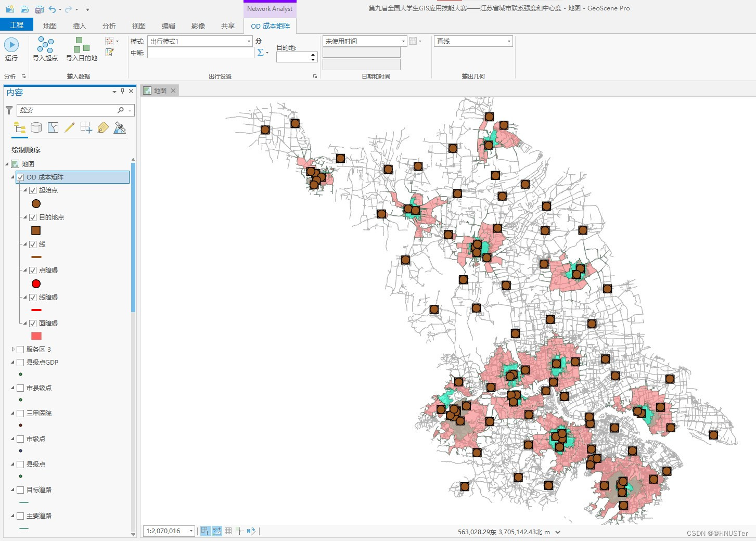756x541 pixels.
Task: Click the Import Origins (导入起点) icon
Action: (45, 45)
